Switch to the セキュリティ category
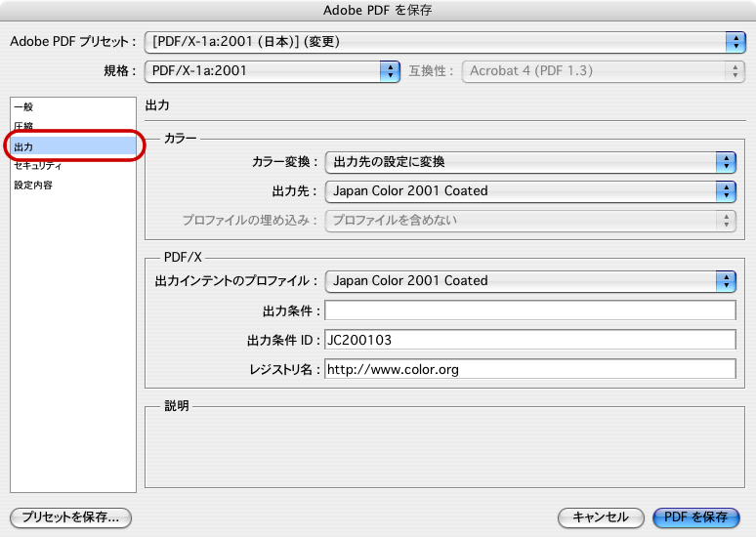This screenshot has width=756, height=537. (x=38, y=166)
